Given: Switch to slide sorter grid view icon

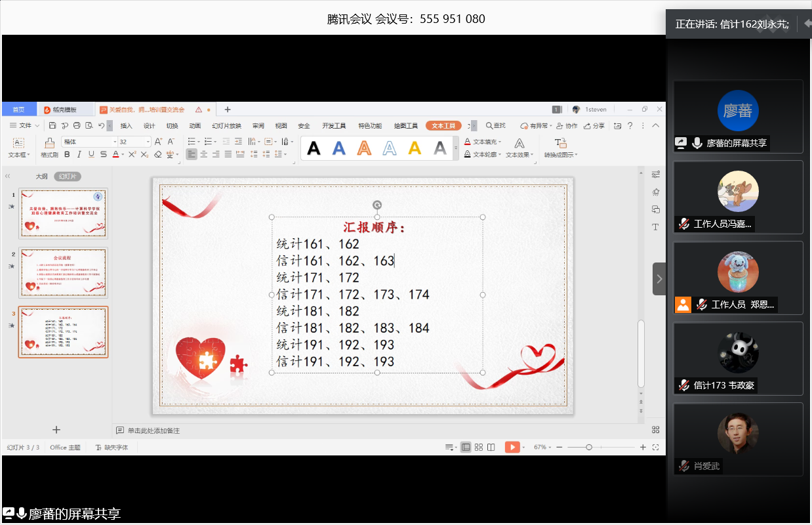Looking at the screenshot, I should [x=479, y=447].
